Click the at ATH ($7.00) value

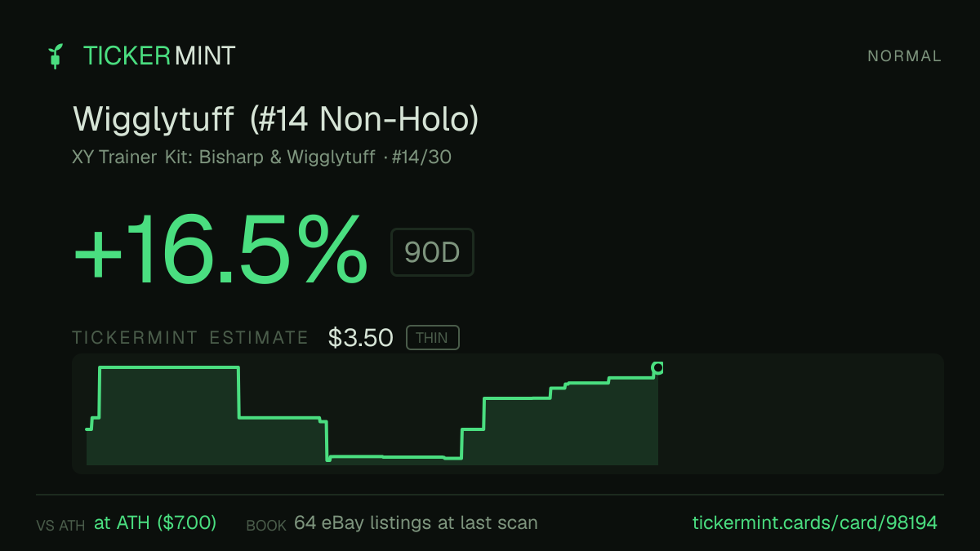click(x=155, y=522)
